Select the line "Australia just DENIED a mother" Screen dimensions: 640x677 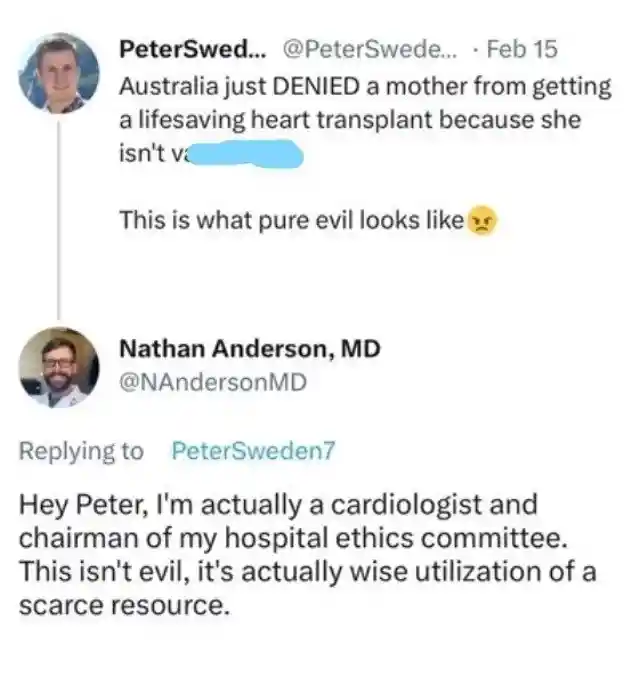point(365,87)
